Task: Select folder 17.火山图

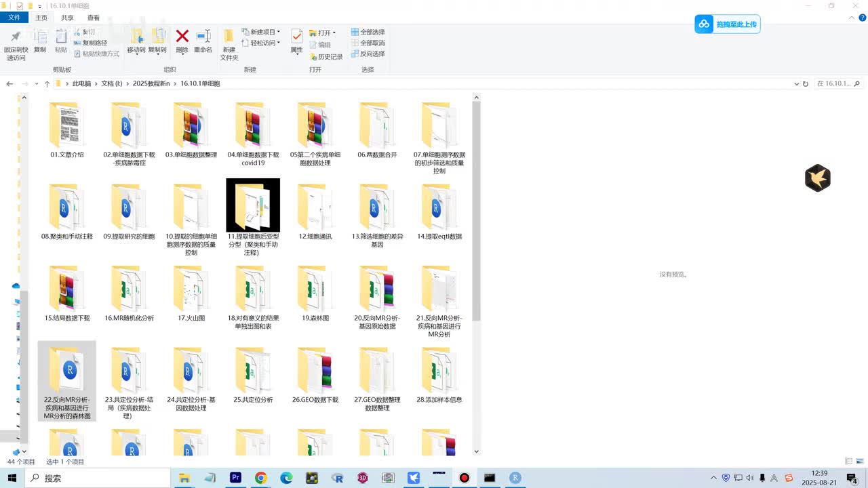Action: 191,293
